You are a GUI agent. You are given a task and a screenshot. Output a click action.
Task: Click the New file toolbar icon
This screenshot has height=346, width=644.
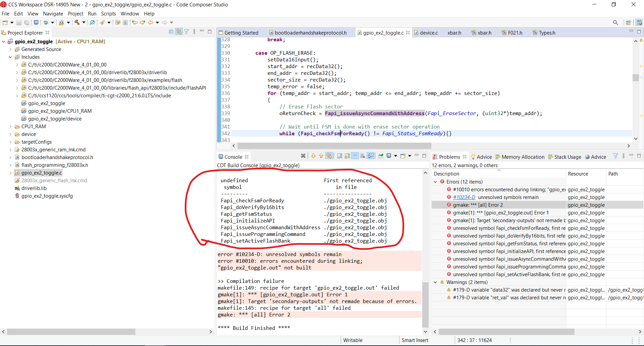point(5,22)
